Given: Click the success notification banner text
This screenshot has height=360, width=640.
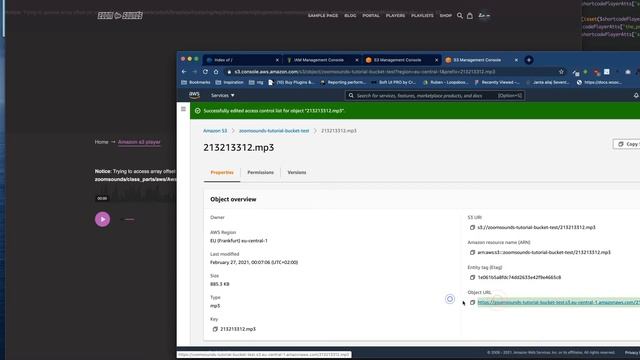Looking at the screenshot, I should [x=274, y=111].
